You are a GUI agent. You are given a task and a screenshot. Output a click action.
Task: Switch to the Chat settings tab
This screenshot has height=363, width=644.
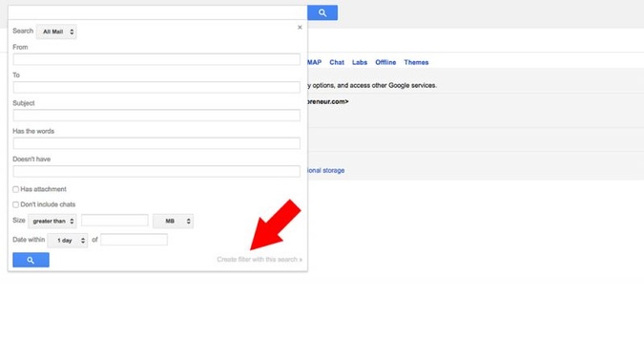[x=337, y=62]
